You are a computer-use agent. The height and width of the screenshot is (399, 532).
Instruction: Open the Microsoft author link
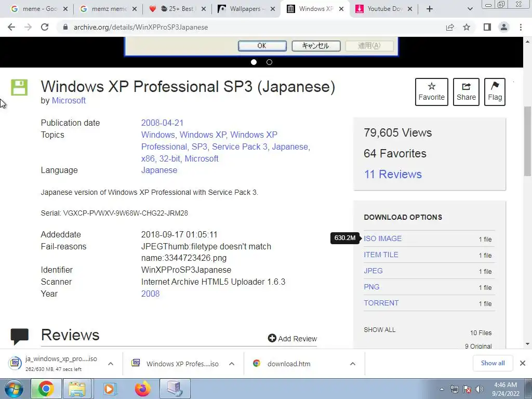[x=69, y=100]
